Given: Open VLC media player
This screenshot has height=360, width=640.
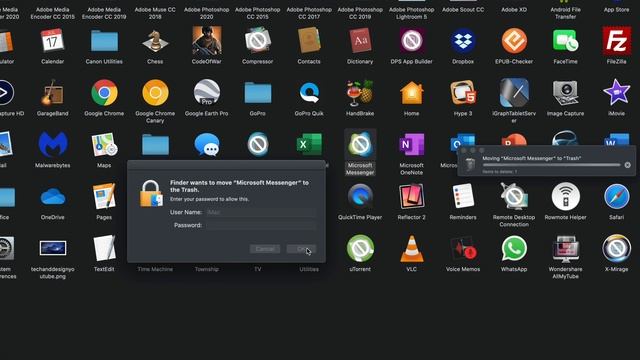Looking at the screenshot, I should (411, 248).
